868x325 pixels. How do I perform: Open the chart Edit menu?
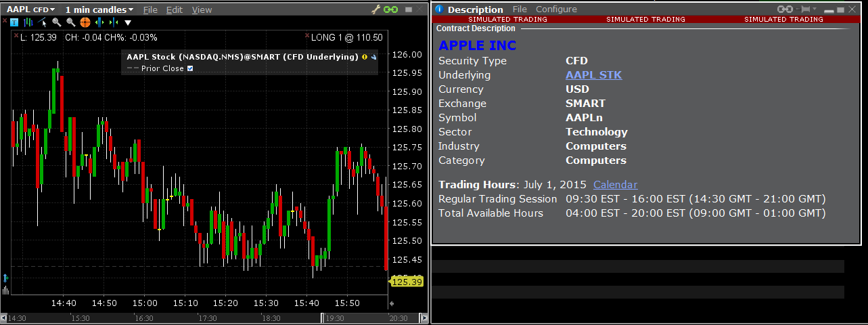tap(175, 9)
